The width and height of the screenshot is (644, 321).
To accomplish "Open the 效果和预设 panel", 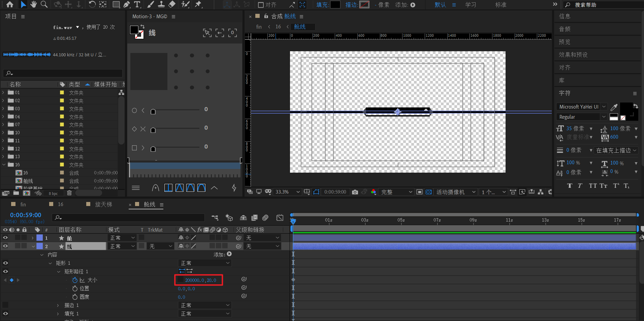I will point(573,55).
